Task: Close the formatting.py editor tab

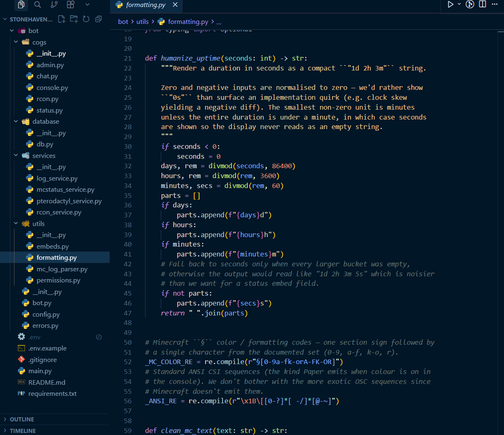Action: click(x=175, y=5)
